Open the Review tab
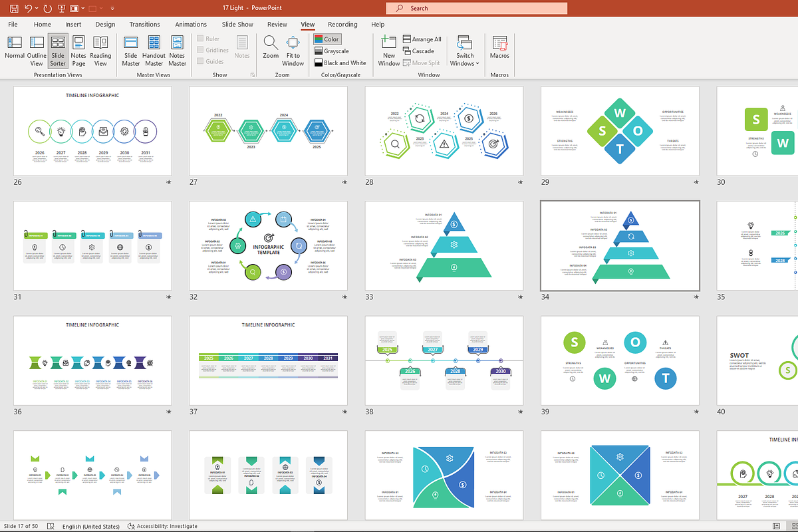The image size is (798, 532). (x=277, y=25)
